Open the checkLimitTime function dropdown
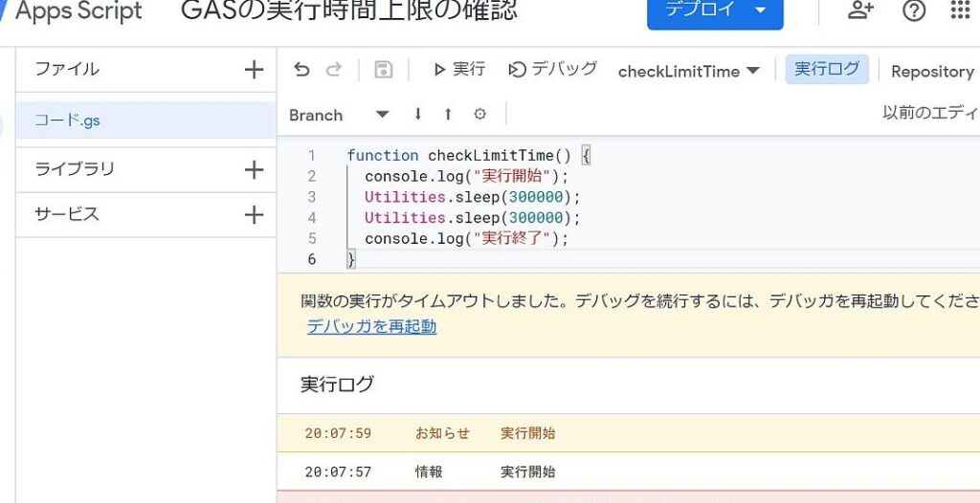The image size is (980, 503). [x=689, y=71]
